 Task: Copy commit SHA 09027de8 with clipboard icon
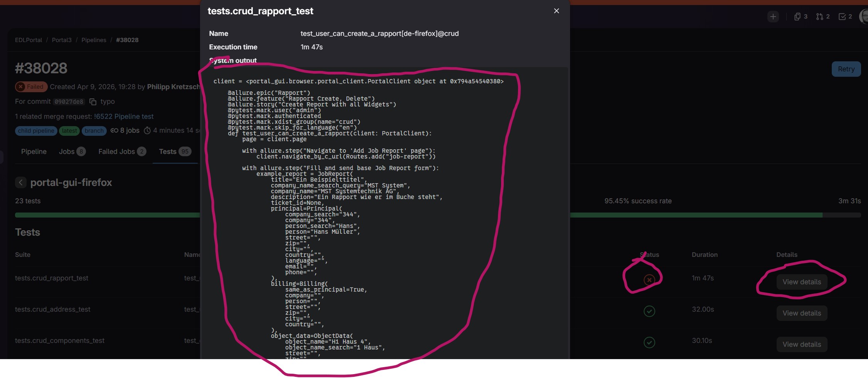(x=93, y=102)
